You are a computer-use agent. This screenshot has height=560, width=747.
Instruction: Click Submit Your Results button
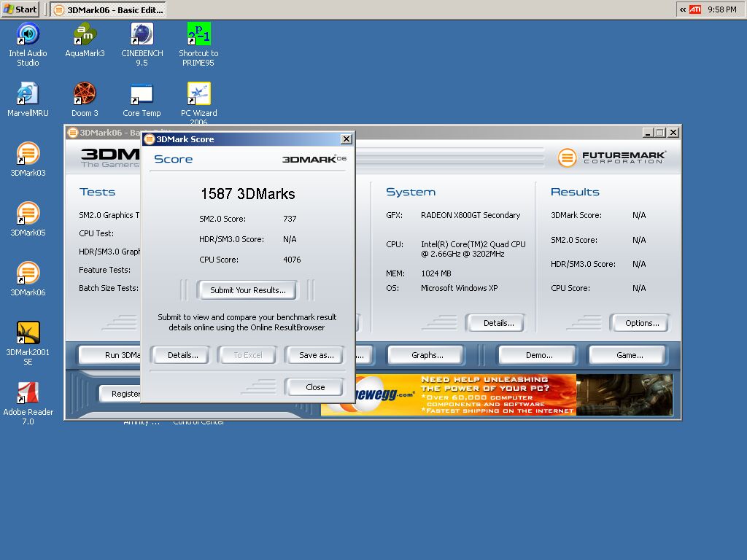[248, 290]
